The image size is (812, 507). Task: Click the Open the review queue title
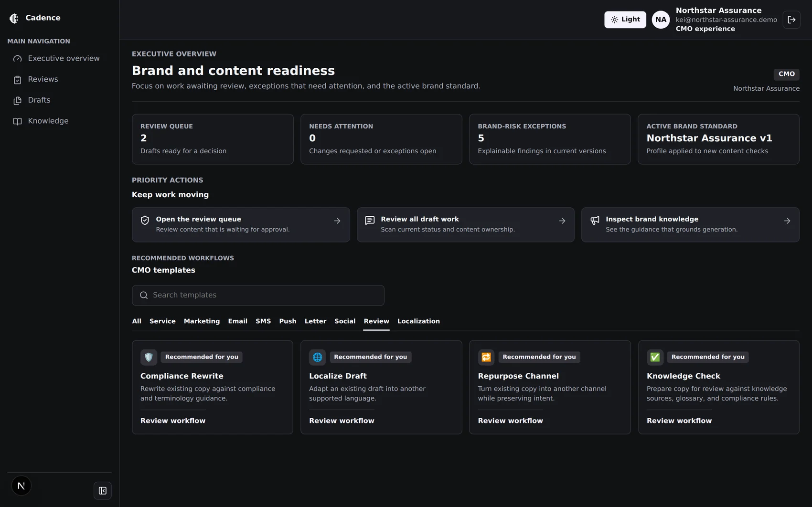198,219
